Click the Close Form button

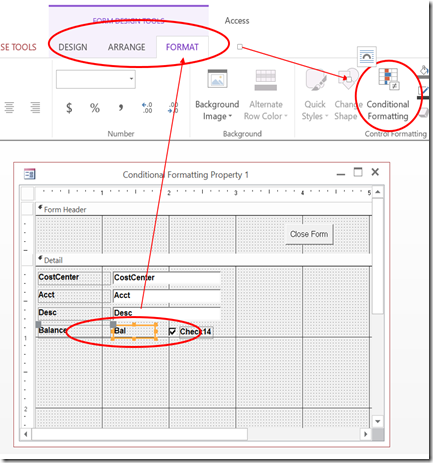pyautogui.click(x=309, y=234)
